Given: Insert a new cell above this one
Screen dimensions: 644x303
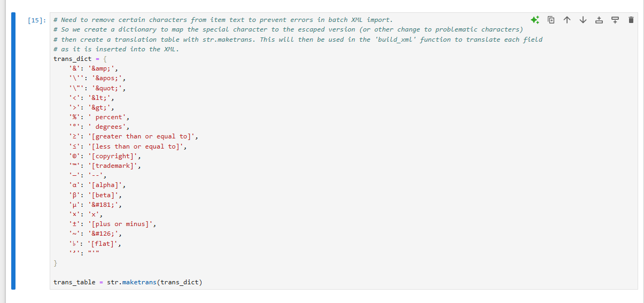Looking at the screenshot, I should coord(599,20).
